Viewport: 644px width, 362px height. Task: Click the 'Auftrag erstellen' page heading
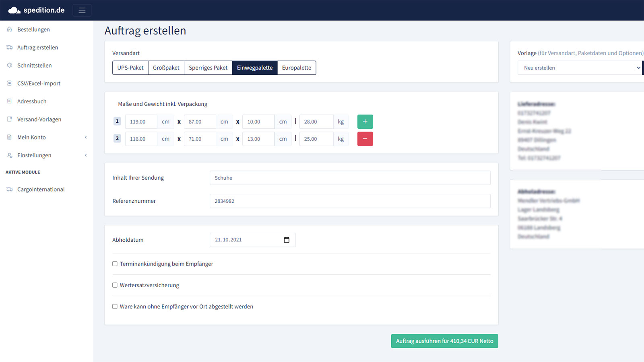click(145, 31)
